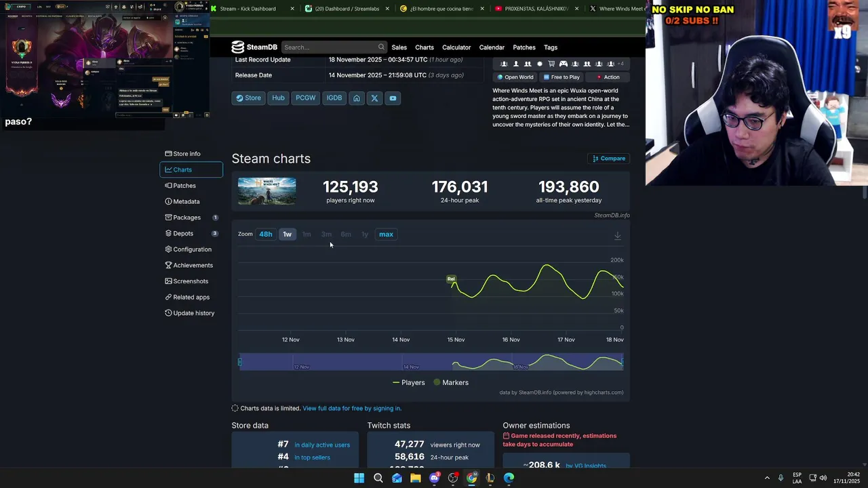The height and width of the screenshot is (488, 868).
Task: Click the Free to Play tag
Action: click(561, 77)
